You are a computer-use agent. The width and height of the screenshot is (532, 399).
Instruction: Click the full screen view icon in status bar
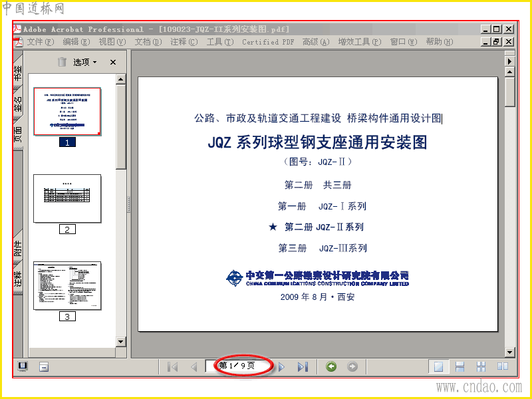pyautogui.click(x=23, y=366)
